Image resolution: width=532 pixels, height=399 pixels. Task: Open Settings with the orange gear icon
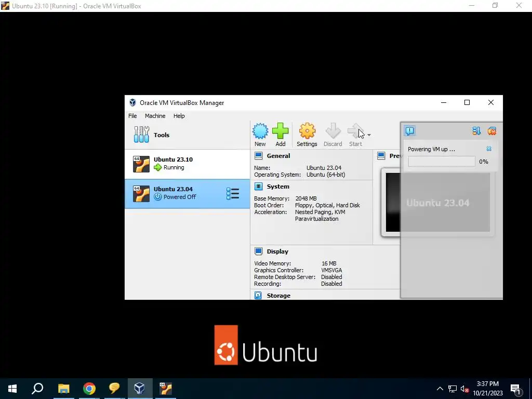coord(307,131)
